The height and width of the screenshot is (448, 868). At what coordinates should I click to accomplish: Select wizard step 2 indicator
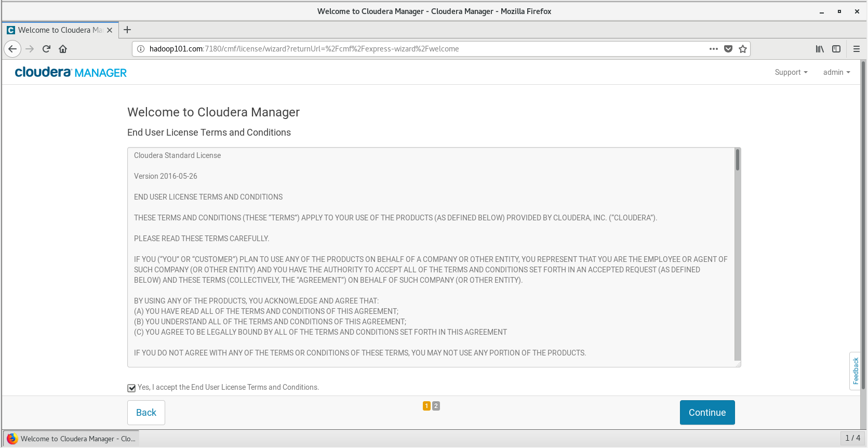click(436, 406)
